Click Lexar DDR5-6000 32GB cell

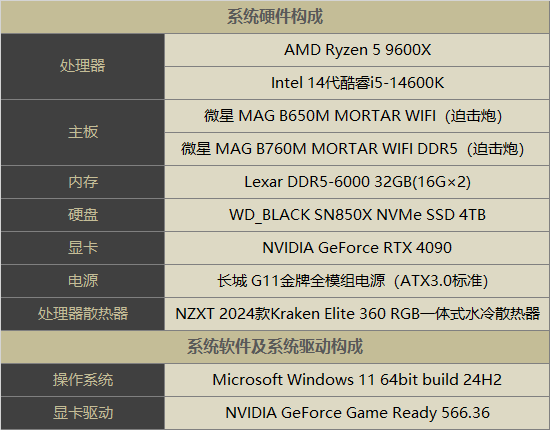pyautogui.click(x=357, y=182)
